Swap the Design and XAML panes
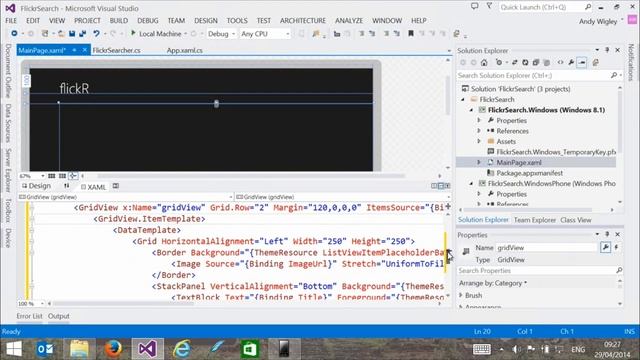 [67, 186]
